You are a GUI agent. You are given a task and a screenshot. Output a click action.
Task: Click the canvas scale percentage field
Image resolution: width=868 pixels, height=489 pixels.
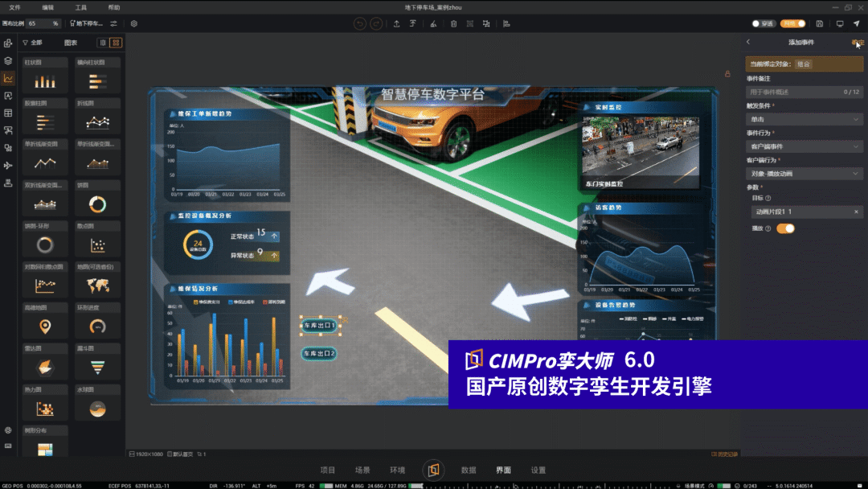[x=43, y=24]
